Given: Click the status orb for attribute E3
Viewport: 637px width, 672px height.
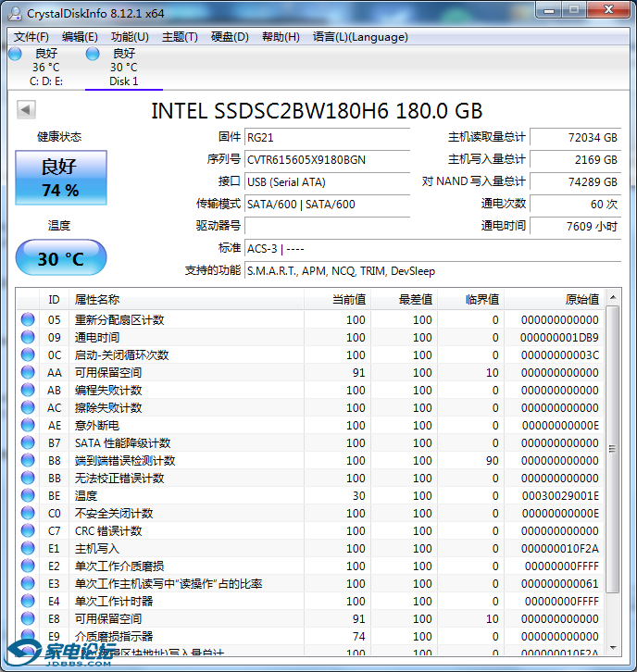Looking at the screenshot, I should pyautogui.click(x=28, y=583).
